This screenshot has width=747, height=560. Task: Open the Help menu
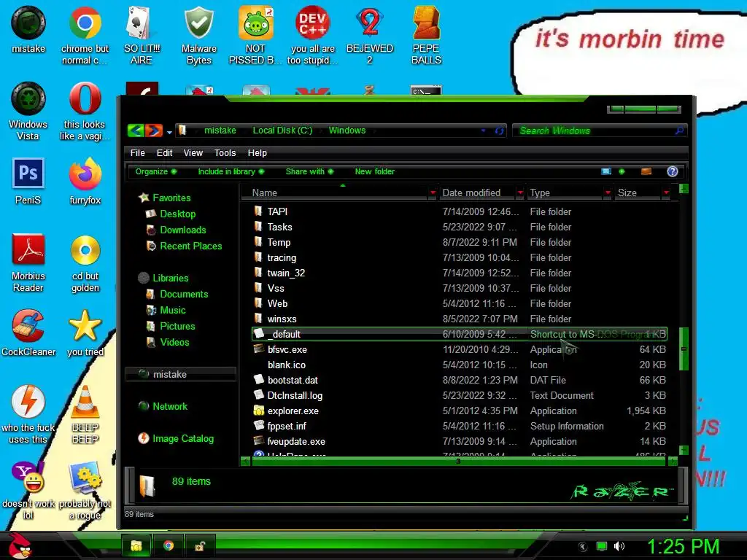pos(258,153)
